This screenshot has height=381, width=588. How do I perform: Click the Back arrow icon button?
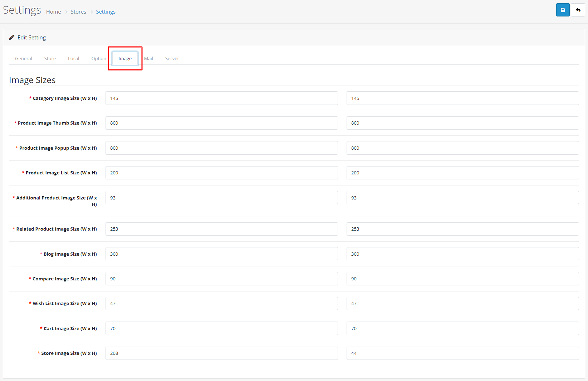tap(578, 10)
